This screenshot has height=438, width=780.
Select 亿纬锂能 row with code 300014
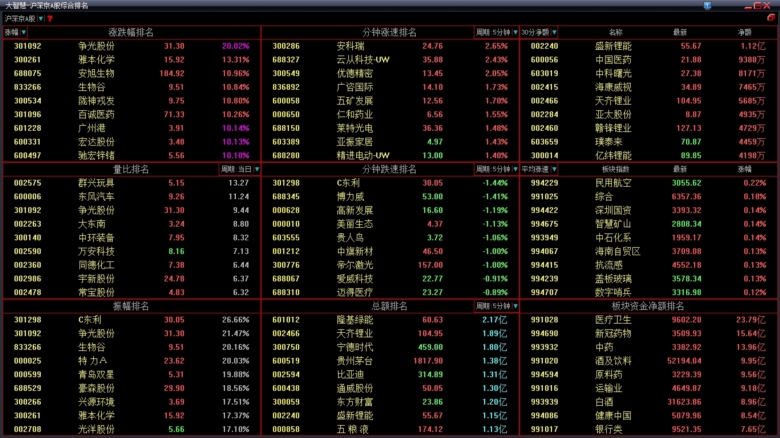click(x=648, y=155)
